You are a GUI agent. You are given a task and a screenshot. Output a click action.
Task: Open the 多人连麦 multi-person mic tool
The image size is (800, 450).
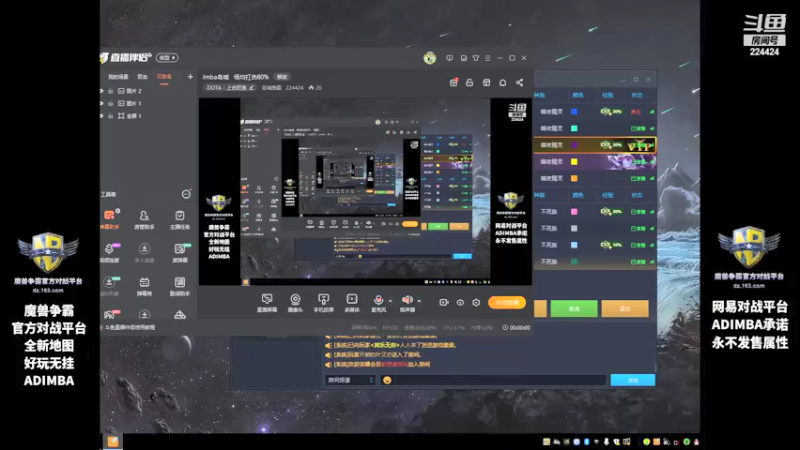(x=144, y=253)
